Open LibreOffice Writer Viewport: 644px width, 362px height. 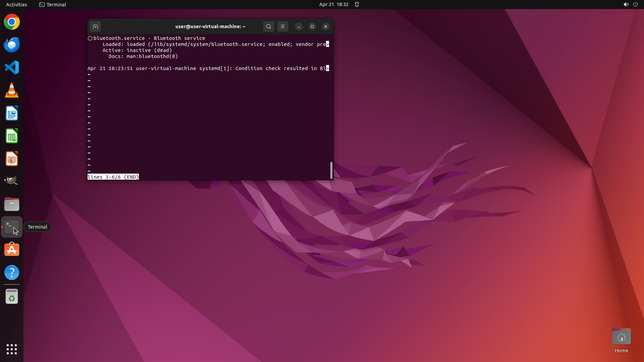pyautogui.click(x=12, y=113)
